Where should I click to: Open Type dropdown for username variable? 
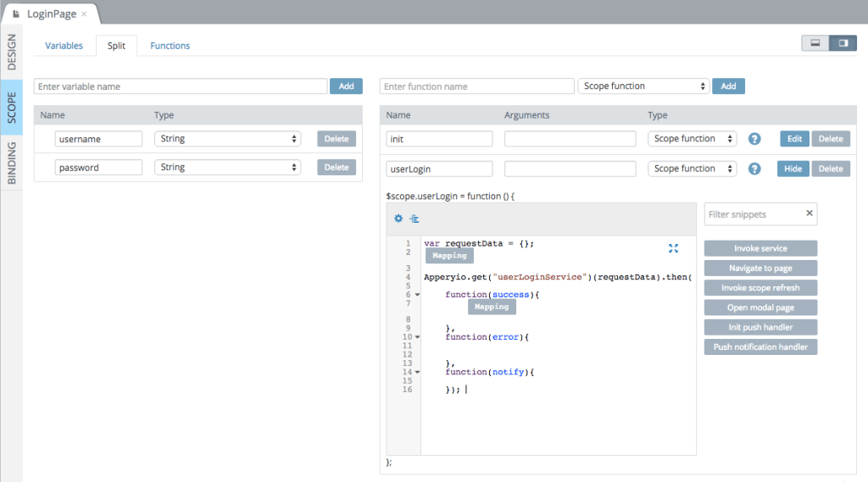(x=227, y=139)
